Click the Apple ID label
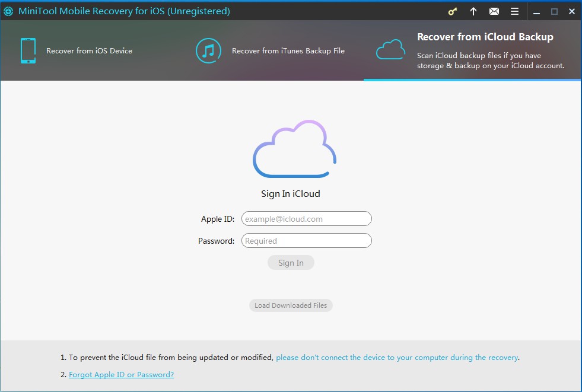Screen dimensions: 582x392 point(218,219)
